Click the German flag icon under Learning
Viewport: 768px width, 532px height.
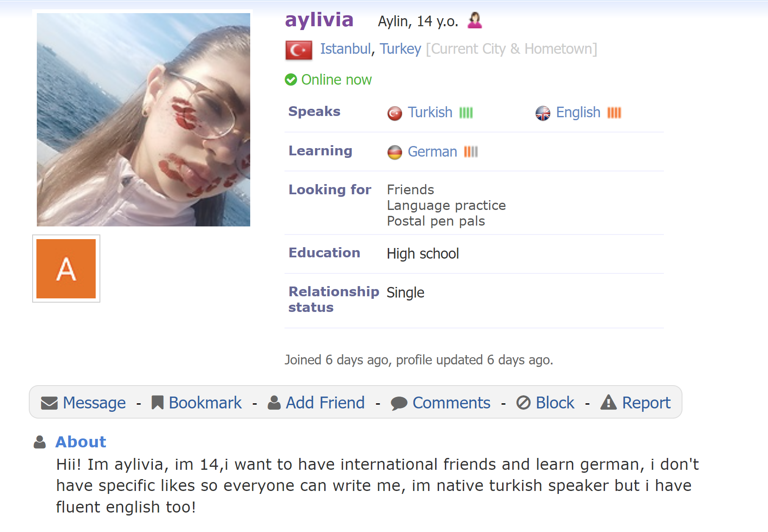395,152
